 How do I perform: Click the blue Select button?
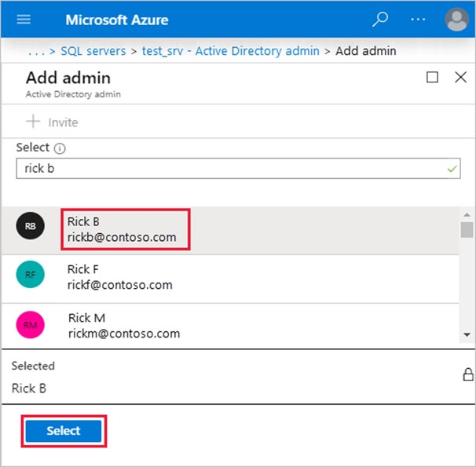point(64,431)
